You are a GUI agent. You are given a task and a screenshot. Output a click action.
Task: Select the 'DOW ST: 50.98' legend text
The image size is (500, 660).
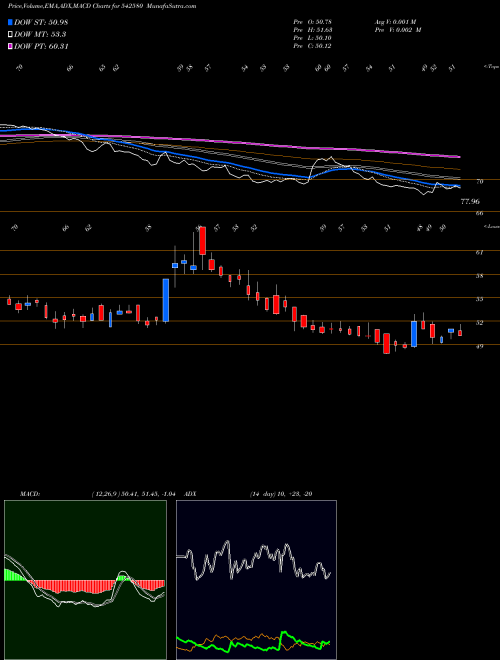click(41, 22)
